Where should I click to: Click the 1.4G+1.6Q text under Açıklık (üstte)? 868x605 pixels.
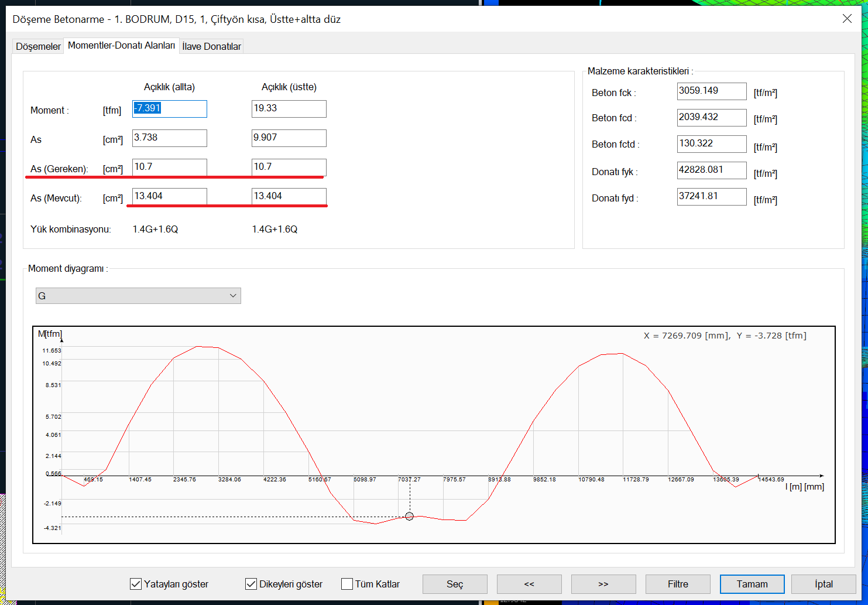point(275,229)
